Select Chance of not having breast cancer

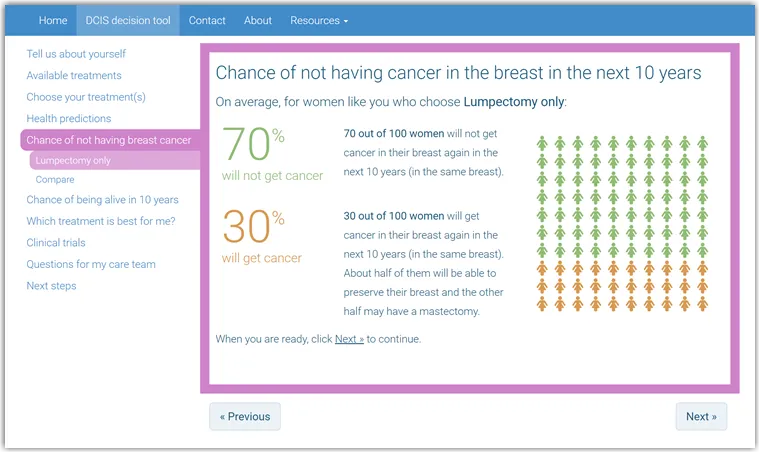[x=108, y=140]
